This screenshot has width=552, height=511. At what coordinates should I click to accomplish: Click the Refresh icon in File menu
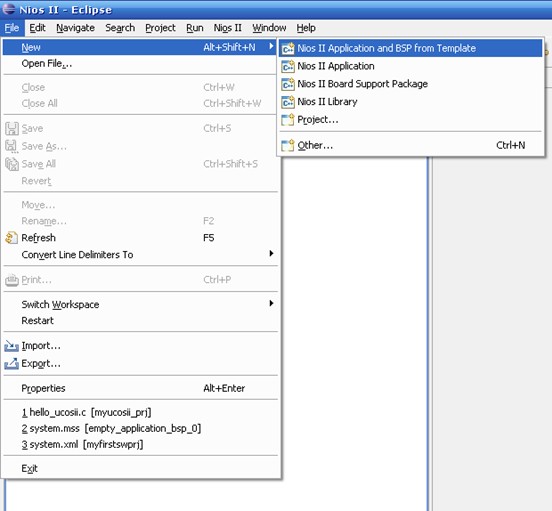pyautogui.click(x=11, y=238)
